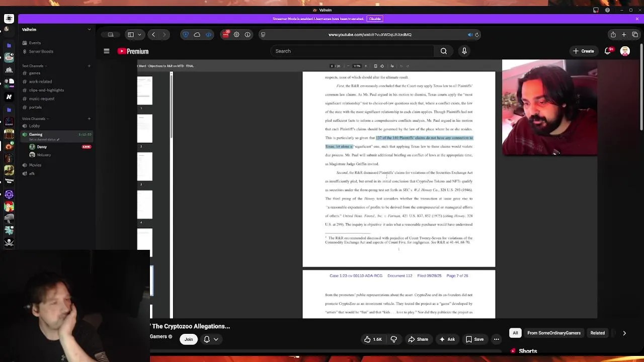Open browser settings gear icon
This screenshot has height=362, width=644.
pyautogui.click(x=236, y=35)
